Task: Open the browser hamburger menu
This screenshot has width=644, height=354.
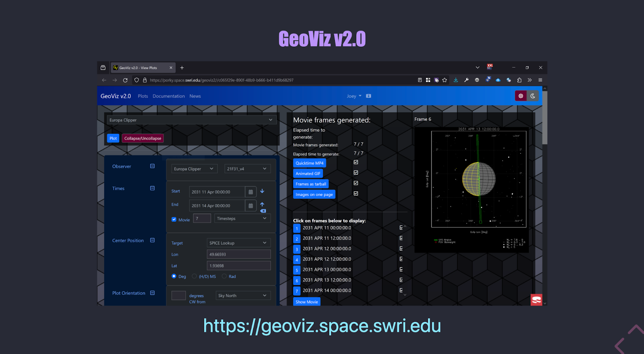Action: [x=540, y=80]
